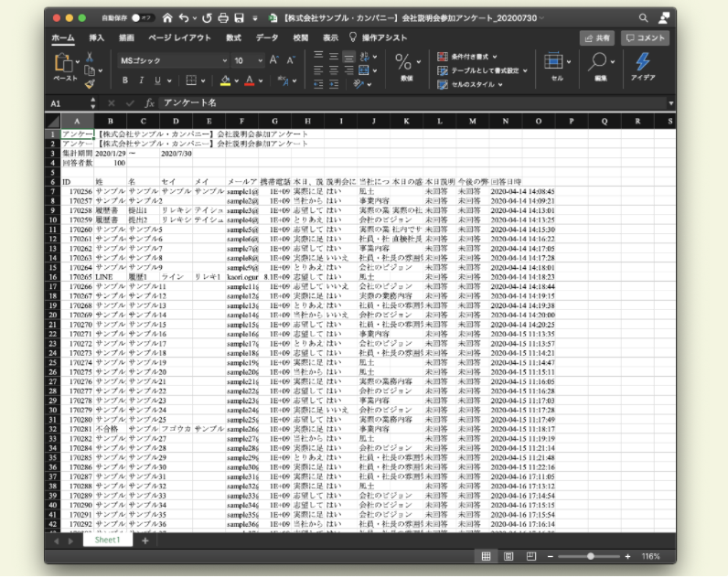Open the アイデア (Ideas) lightning icon
Viewport: 728px width, 578px height.
tap(643, 61)
